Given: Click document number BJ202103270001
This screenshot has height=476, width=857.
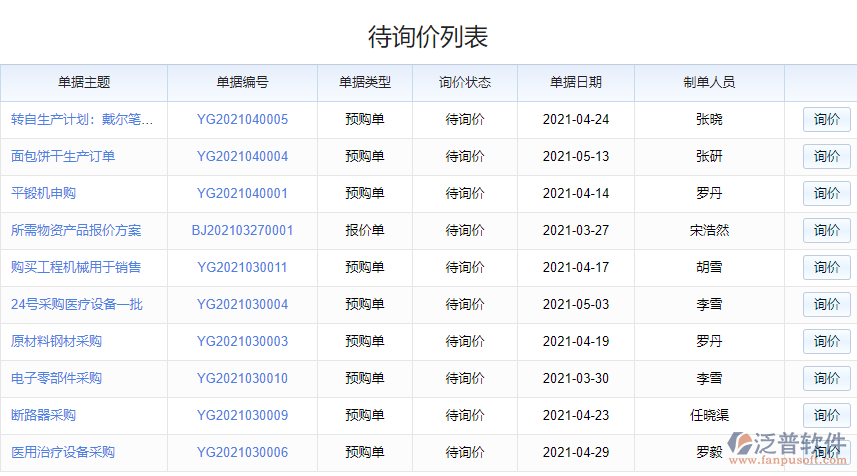Looking at the screenshot, I should [242, 230].
